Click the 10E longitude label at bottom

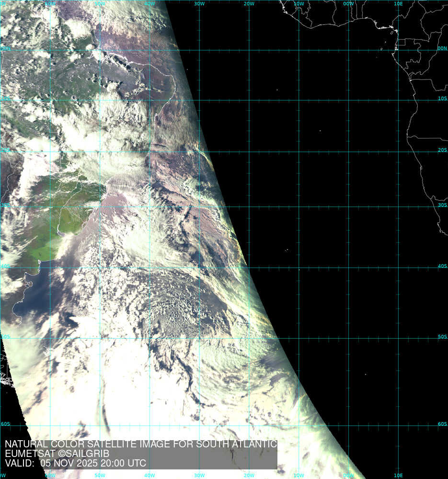point(398,476)
